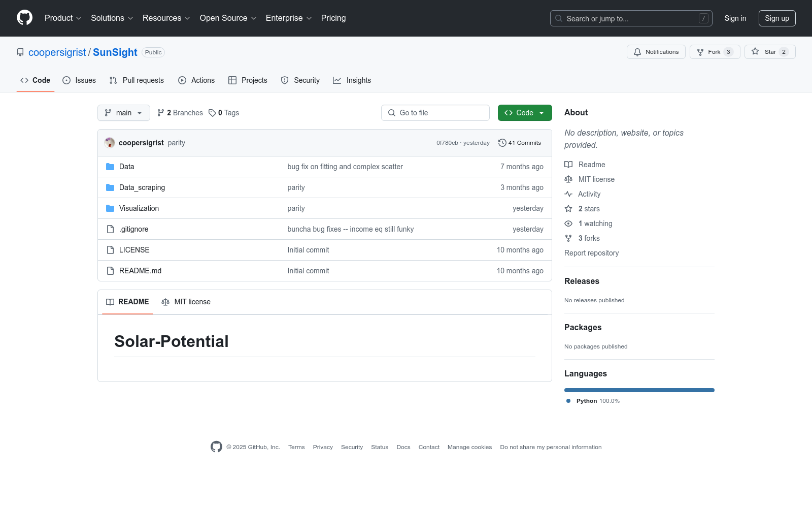Expand the Open Source menu
812x508 pixels.
coord(228,18)
